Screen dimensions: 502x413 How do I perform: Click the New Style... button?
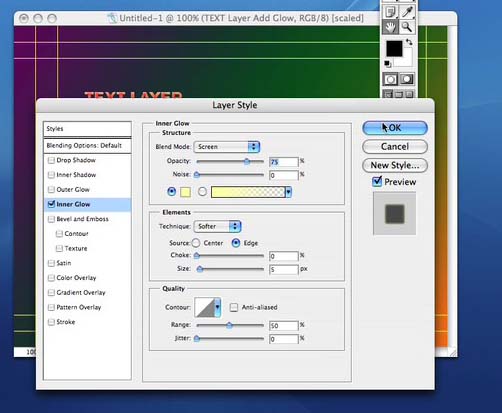click(x=395, y=165)
